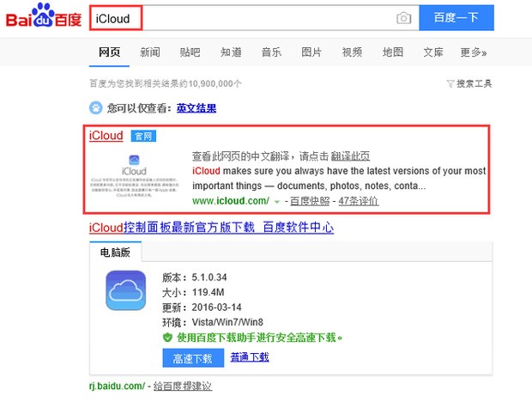The height and width of the screenshot is (402, 532).
Task: Go to the 知道 tab
Action: (x=231, y=52)
